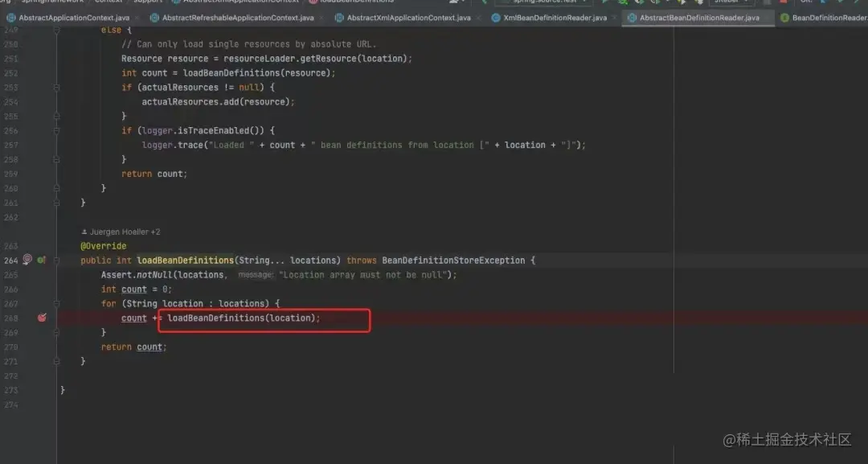Click BeanDefinitionStoreException in the throws clause
The width and height of the screenshot is (868, 464).
(x=453, y=261)
